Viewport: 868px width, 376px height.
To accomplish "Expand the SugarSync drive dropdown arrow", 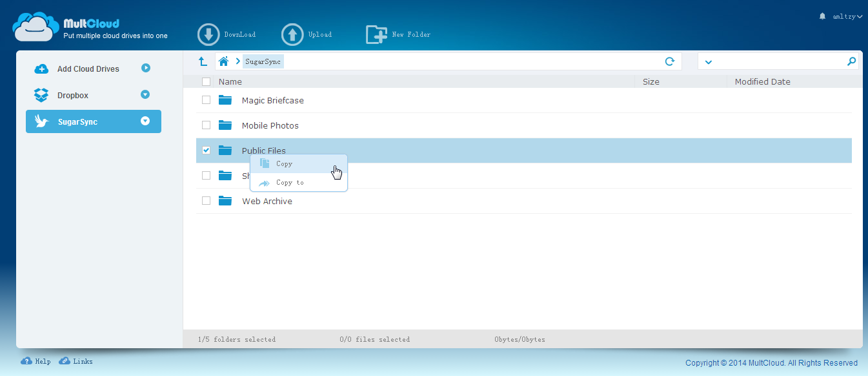I will pos(145,121).
